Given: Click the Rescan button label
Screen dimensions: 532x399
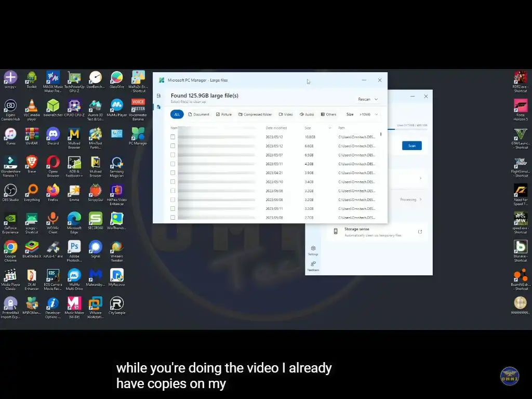Looking at the screenshot, I should pyautogui.click(x=364, y=99).
